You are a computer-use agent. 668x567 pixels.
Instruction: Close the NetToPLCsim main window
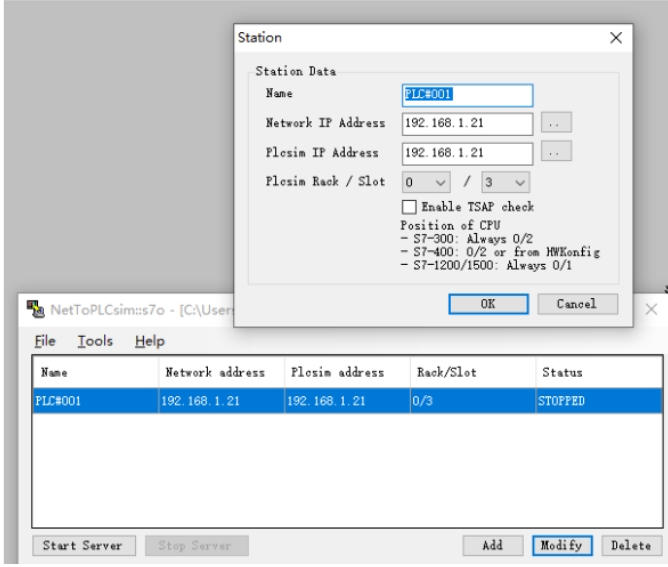coord(651,309)
